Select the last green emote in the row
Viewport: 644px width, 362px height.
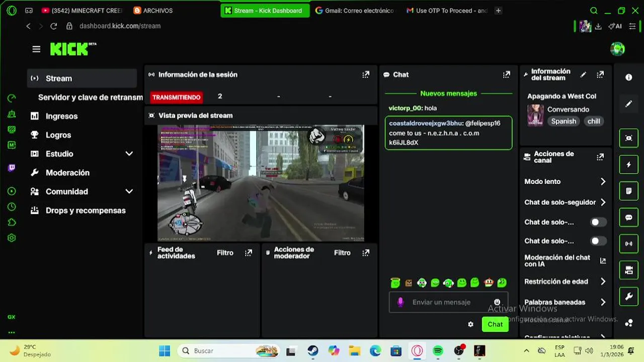tap(502, 283)
